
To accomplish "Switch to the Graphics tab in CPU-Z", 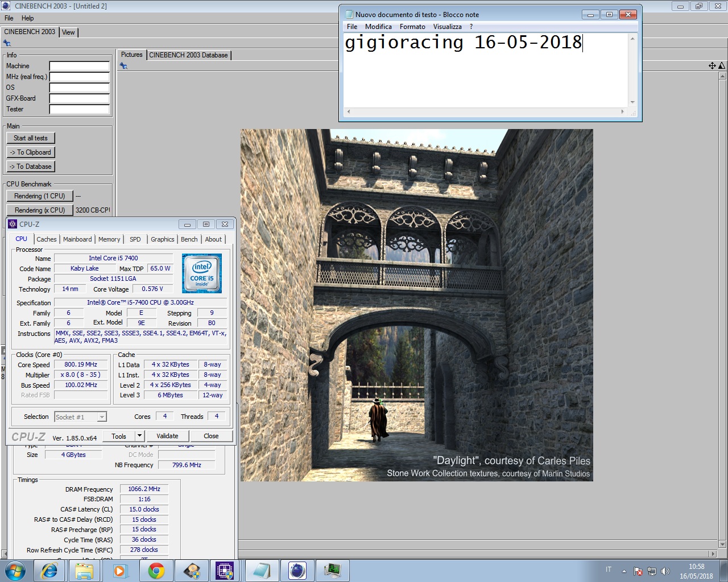I will coord(163,239).
